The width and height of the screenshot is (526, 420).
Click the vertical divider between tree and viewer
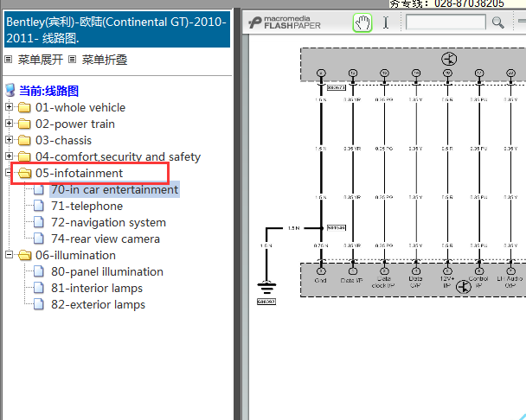(x=237, y=214)
